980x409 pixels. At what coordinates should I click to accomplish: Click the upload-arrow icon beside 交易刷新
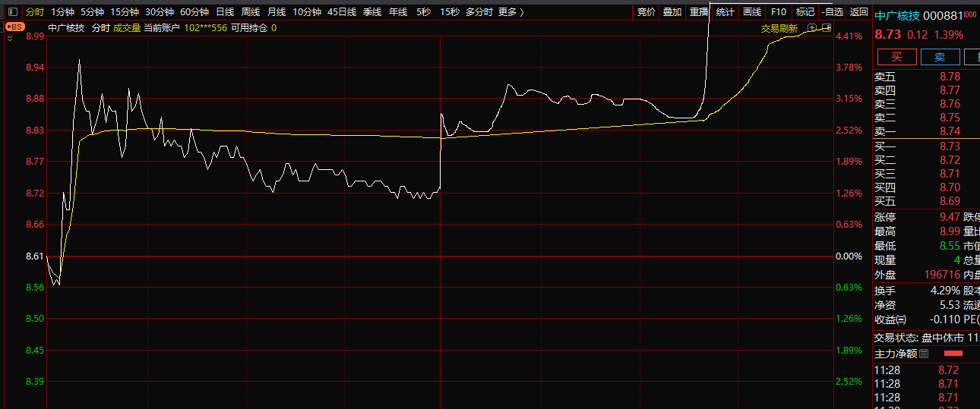(x=811, y=27)
